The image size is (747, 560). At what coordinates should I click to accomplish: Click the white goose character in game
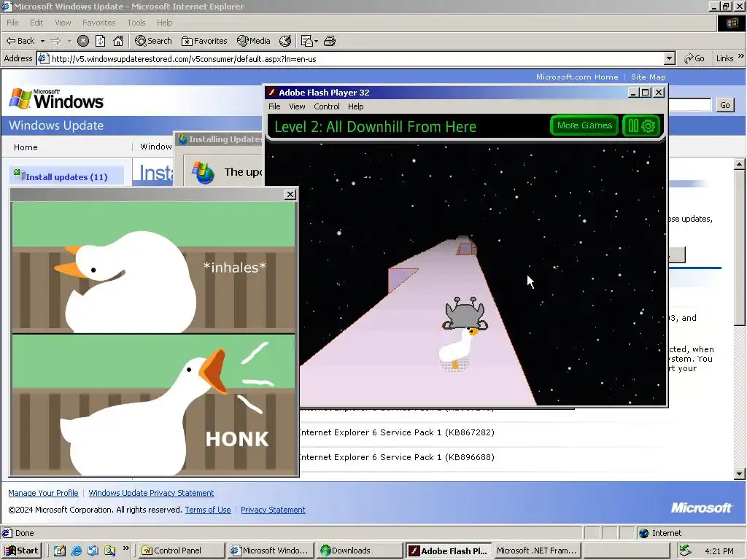click(x=457, y=349)
